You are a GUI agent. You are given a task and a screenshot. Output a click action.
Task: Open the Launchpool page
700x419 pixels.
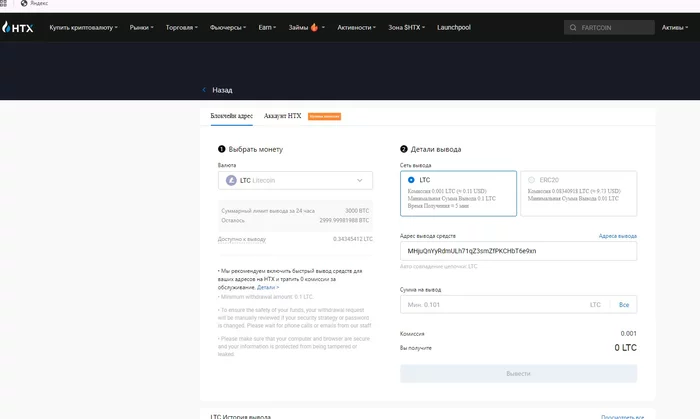click(454, 28)
